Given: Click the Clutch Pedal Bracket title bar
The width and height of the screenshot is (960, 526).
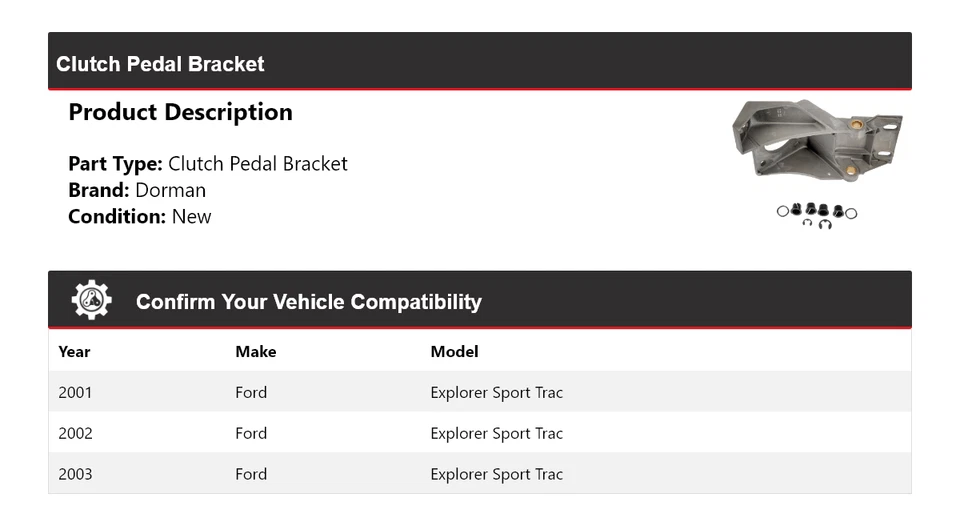Looking at the screenshot, I should point(160,64).
